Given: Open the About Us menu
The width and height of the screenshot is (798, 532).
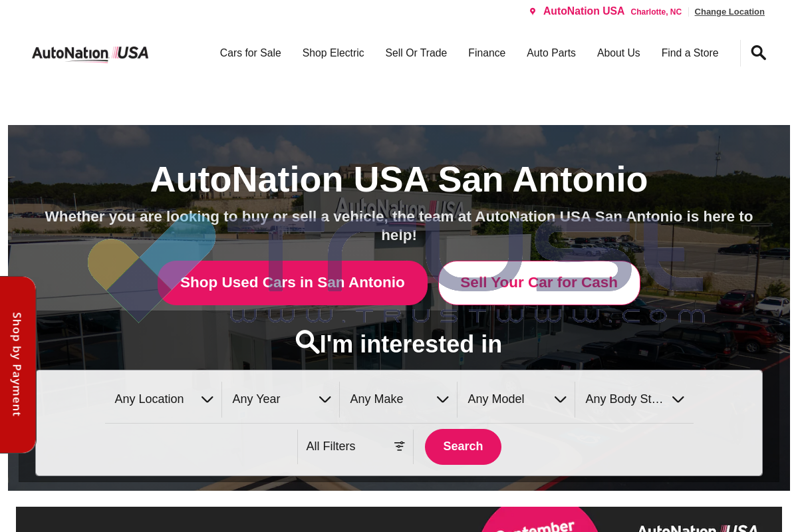Looking at the screenshot, I should tap(618, 53).
